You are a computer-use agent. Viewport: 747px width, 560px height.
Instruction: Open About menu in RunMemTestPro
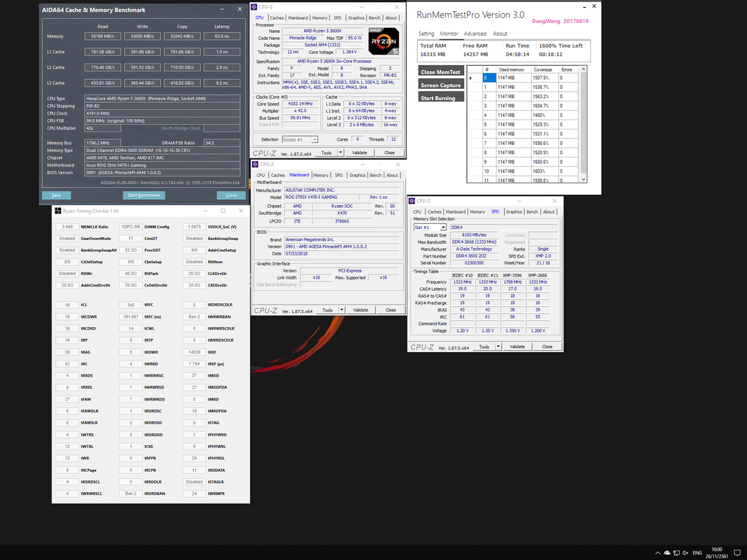500,34
